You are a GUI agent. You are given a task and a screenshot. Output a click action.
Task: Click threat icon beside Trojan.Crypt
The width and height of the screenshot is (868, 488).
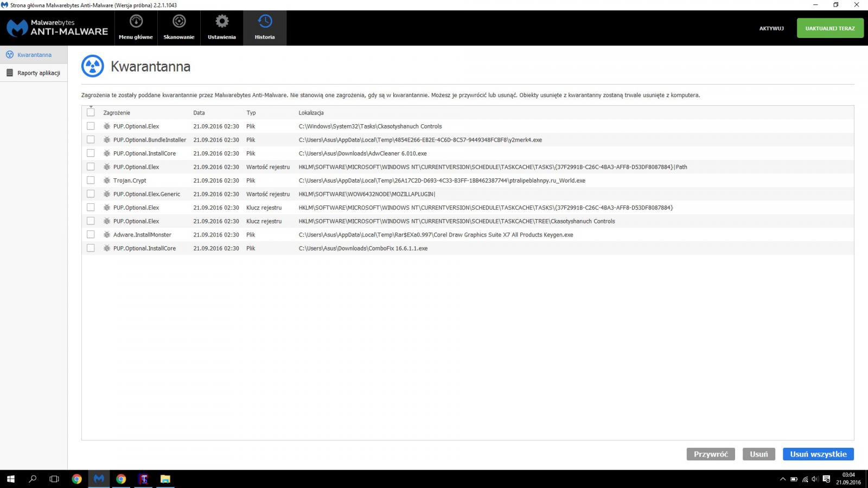click(x=107, y=181)
